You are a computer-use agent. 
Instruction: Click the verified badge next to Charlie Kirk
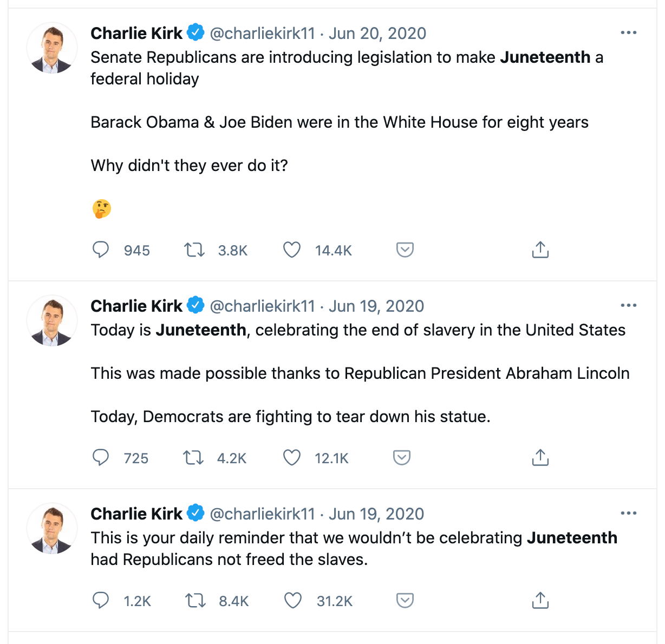(x=195, y=32)
